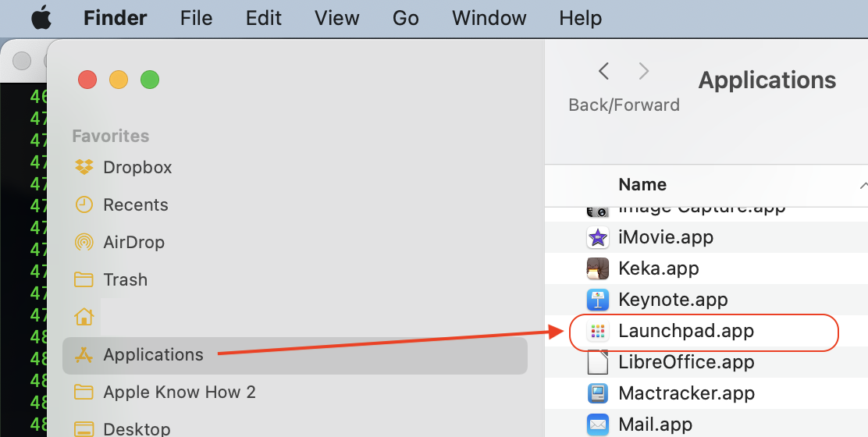Click the Launchpad app icon
The width and height of the screenshot is (868, 437).
pos(598,332)
